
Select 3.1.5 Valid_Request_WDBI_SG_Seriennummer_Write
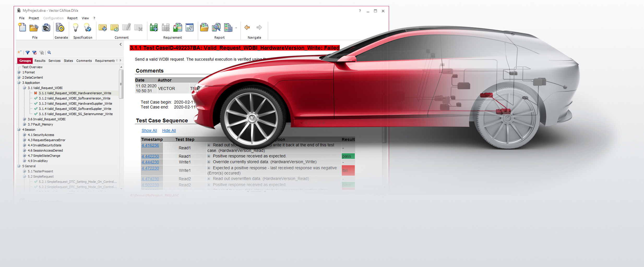tap(76, 114)
